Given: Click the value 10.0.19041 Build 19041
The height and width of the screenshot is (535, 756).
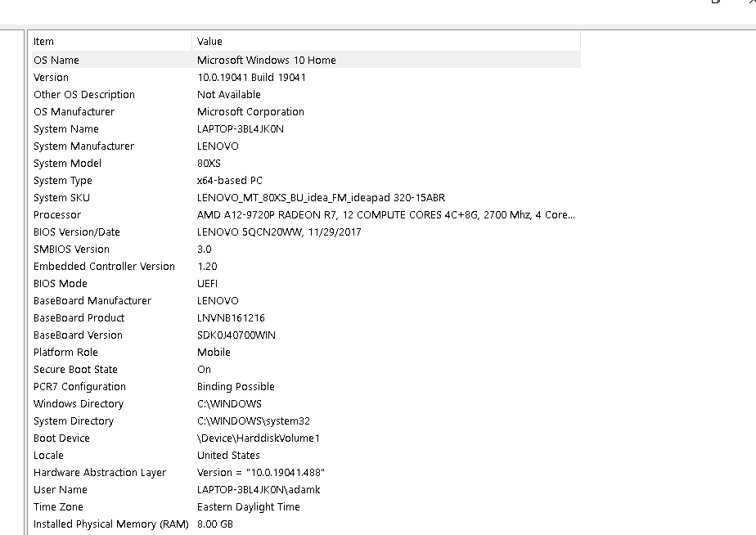Looking at the screenshot, I should [x=252, y=78].
